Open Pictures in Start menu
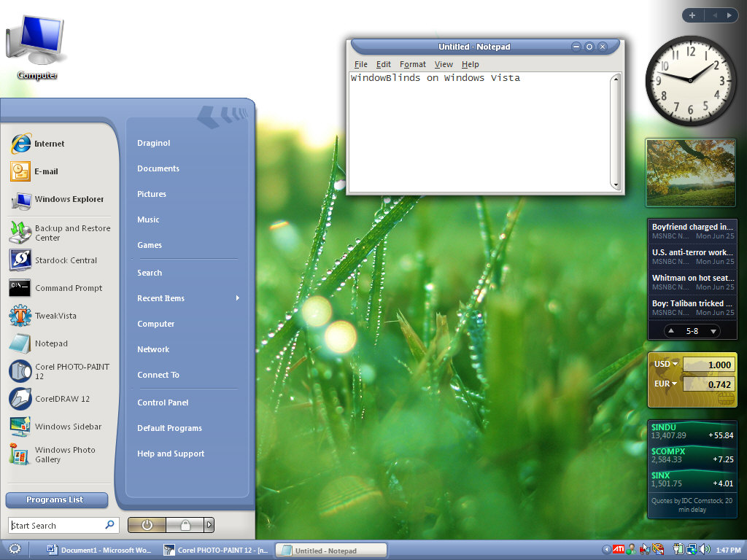 coord(152,194)
